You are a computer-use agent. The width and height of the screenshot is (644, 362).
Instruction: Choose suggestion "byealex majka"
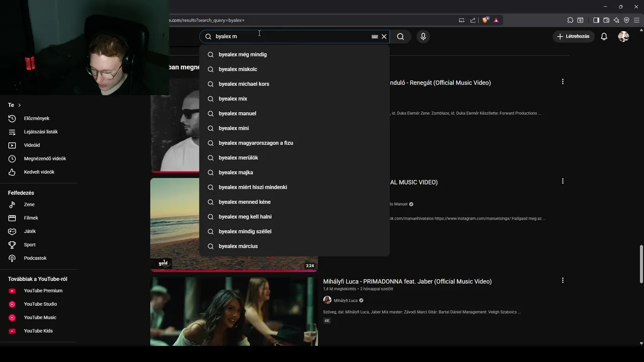(x=294, y=172)
